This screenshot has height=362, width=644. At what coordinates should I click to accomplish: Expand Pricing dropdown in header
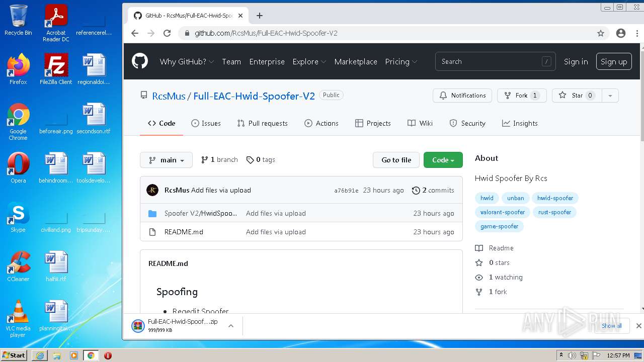[401, 61]
